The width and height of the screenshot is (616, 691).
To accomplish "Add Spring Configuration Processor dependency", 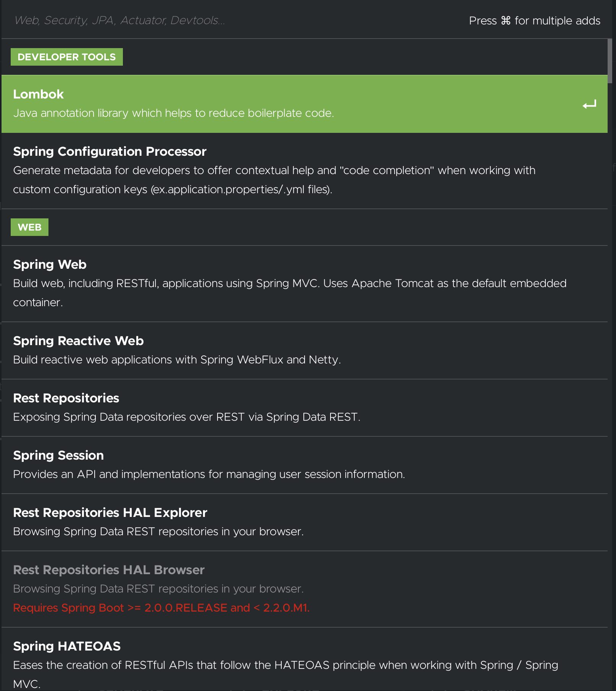I will click(305, 171).
